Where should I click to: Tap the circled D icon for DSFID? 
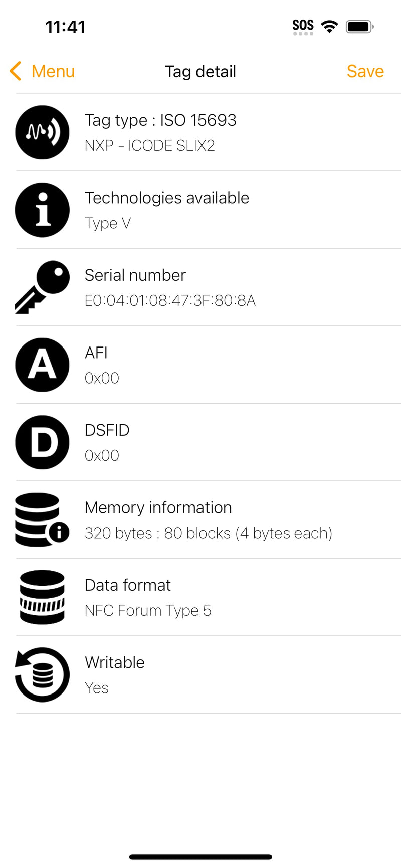click(42, 442)
